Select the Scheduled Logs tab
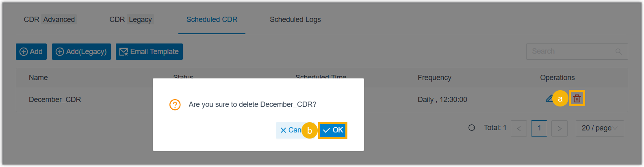 (295, 20)
